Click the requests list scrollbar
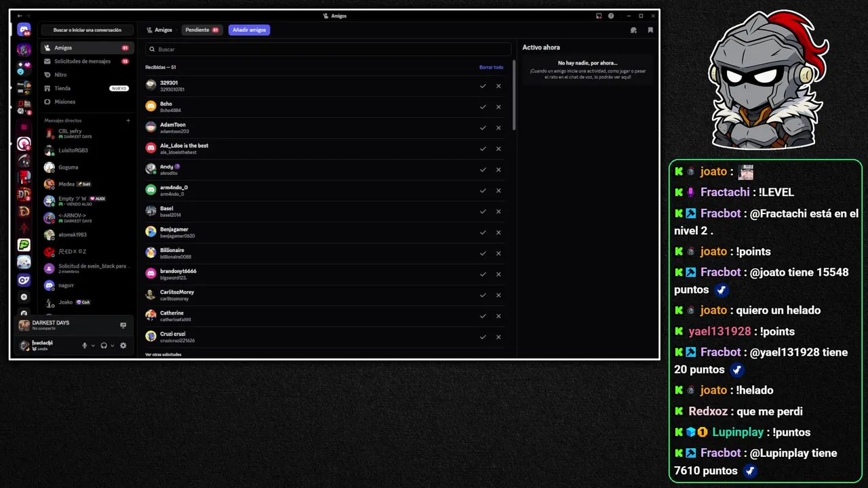Screen dimensions: 868x488 click(514, 96)
